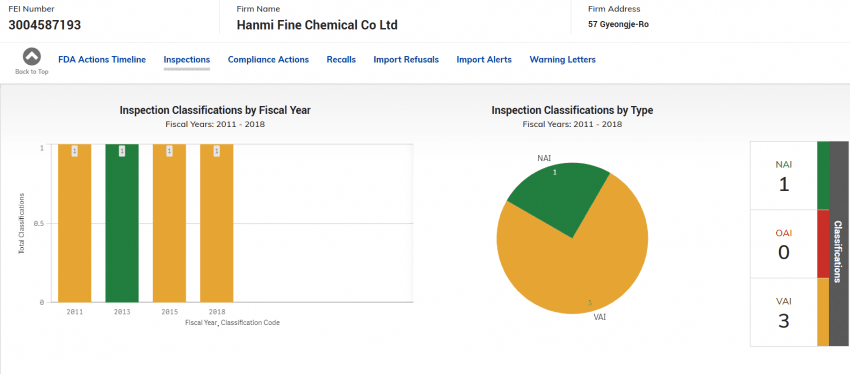Select the OAI count tile

click(783, 244)
